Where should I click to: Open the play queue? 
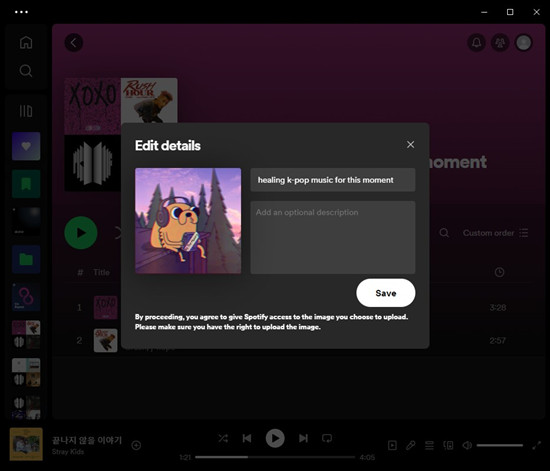pos(429,445)
